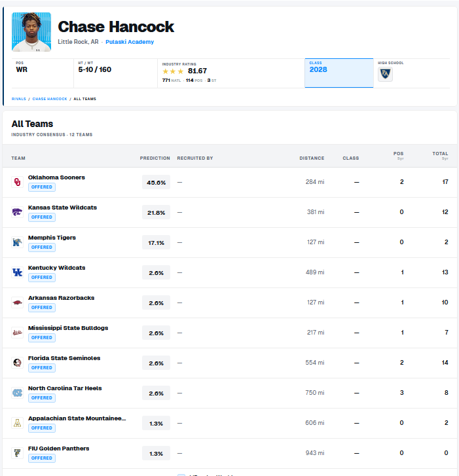Screen dimensions: 459x476
Task: Click Appalachian State's OFFERED badge
Action: 42,428
